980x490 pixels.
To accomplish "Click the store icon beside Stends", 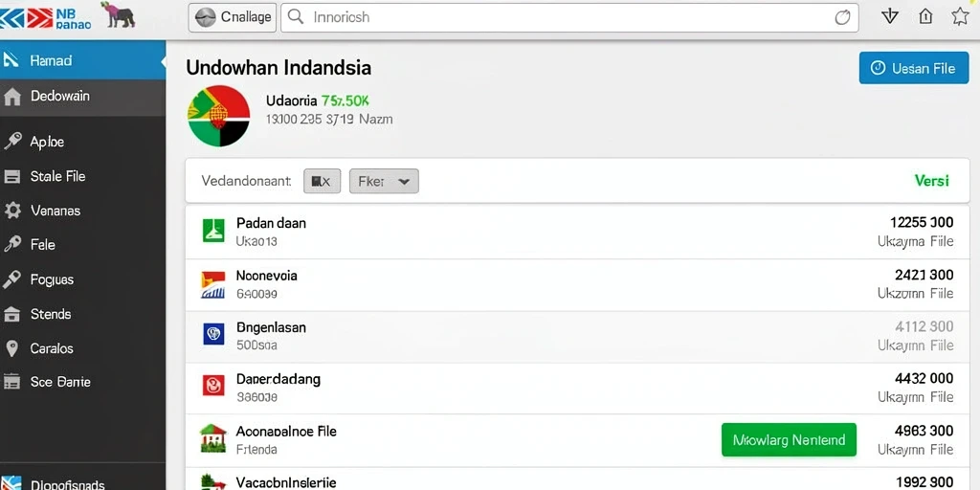I will click(11, 314).
